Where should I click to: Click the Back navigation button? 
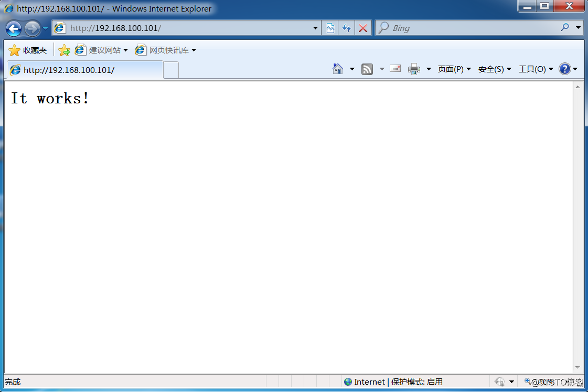point(14,28)
